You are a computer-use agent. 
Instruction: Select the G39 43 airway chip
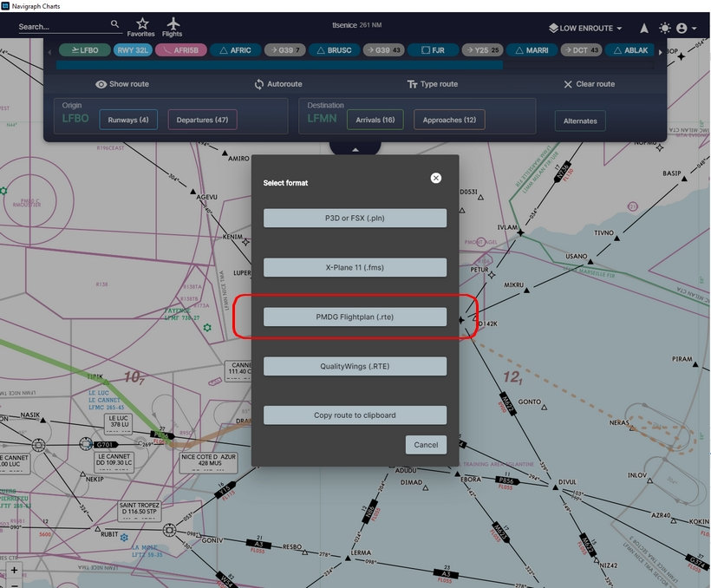(383, 50)
